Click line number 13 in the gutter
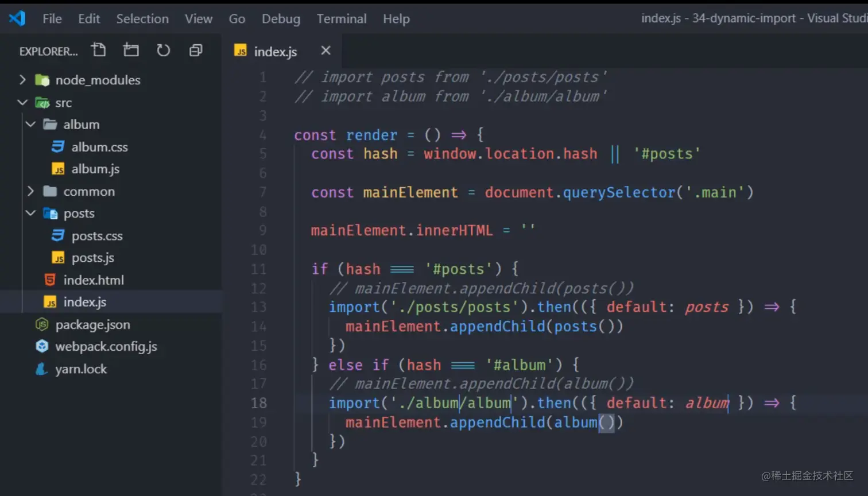Viewport: 868px width, 496px height. 258,307
